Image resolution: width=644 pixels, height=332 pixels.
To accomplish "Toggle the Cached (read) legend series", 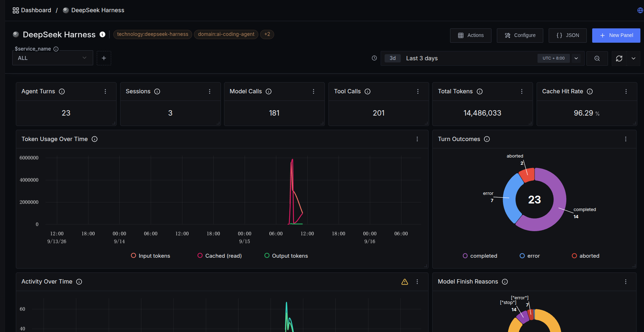I will click(220, 256).
